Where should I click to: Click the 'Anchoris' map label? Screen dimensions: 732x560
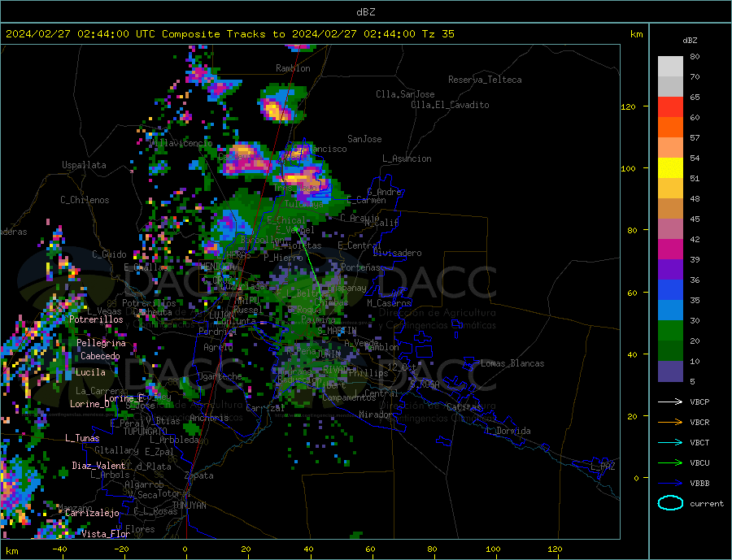[x=209, y=418]
